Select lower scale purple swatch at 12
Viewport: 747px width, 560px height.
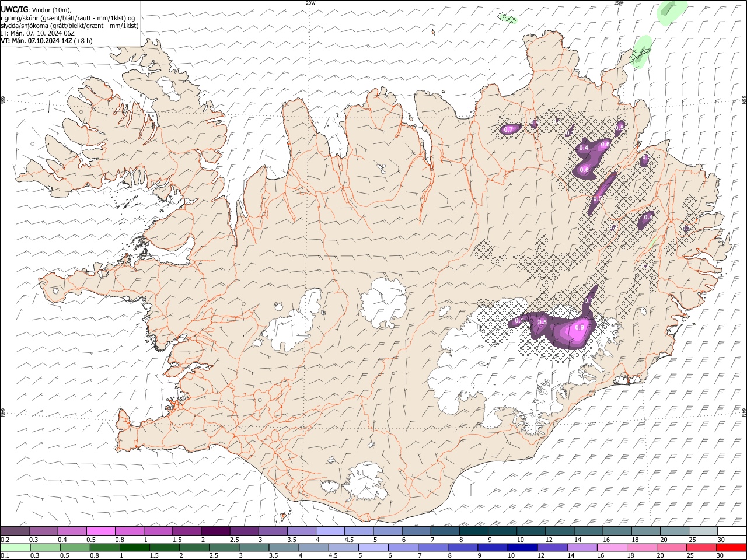(x=553, y=547)
